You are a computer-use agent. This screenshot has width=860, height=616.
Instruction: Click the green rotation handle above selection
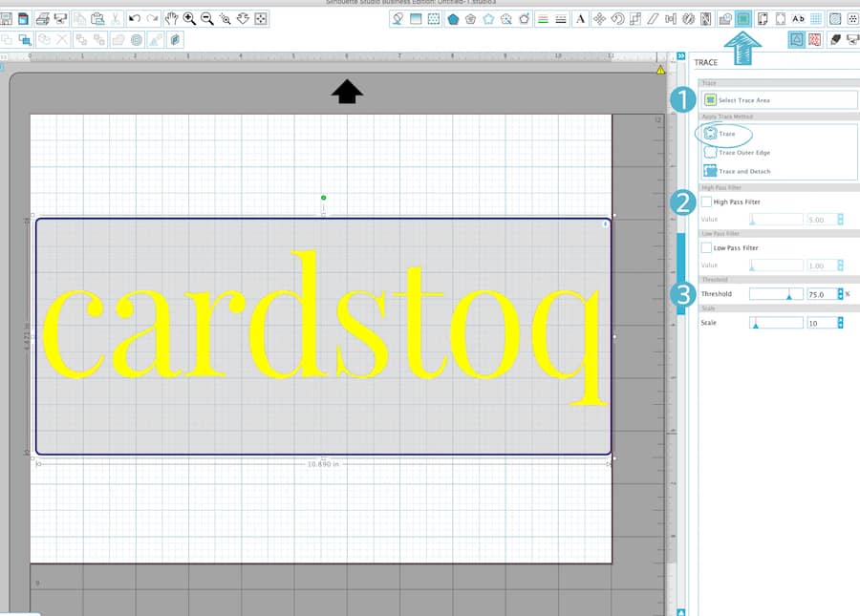tap(324, 198)
